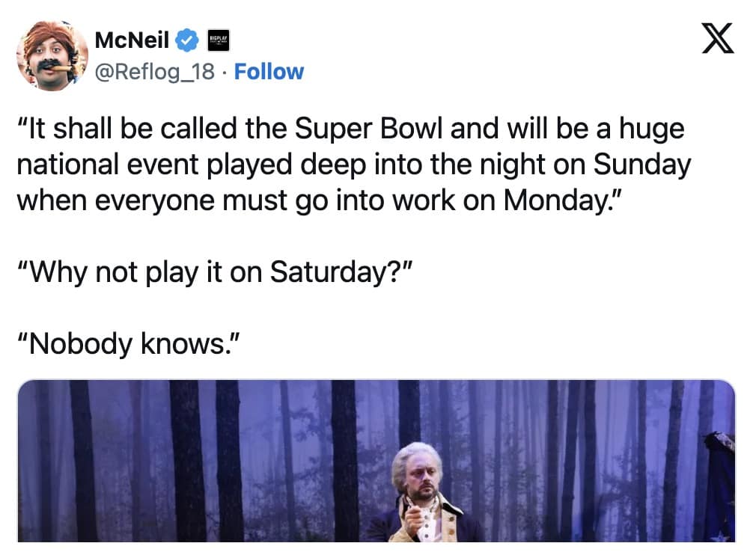Click the "Nobody knows." line
This screenshot has height=558, width=756.
(127, 343)
